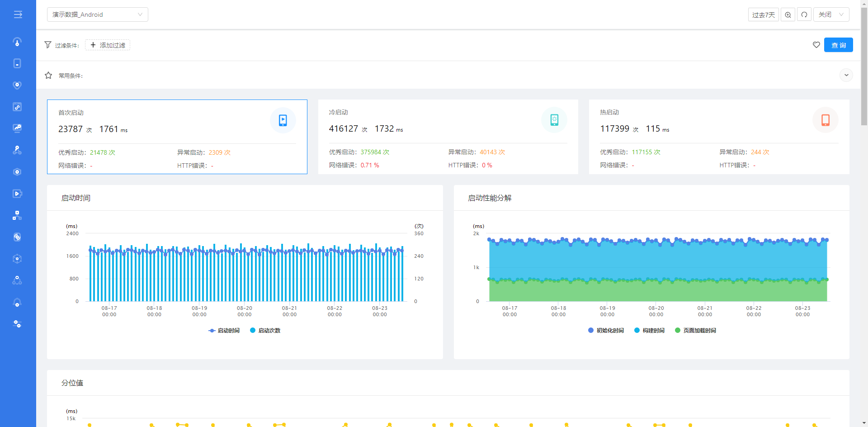This screenshot has width=868, height=427.
Task: Open the video play icon in sidebar
Action: point(17,194)
